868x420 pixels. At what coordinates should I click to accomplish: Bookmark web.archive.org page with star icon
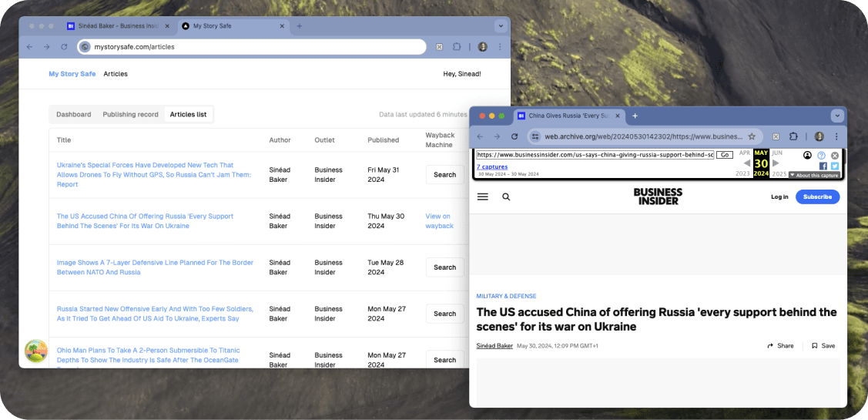[752, 136]
